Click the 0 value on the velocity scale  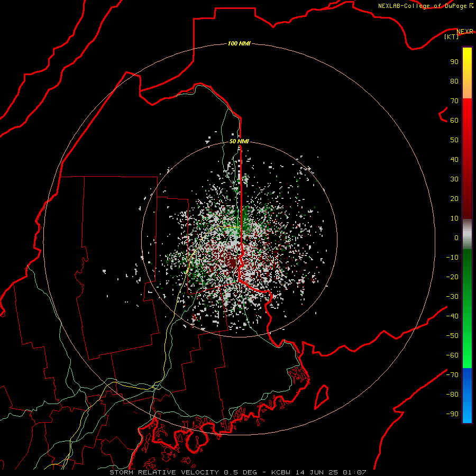(x=456, y=238)
